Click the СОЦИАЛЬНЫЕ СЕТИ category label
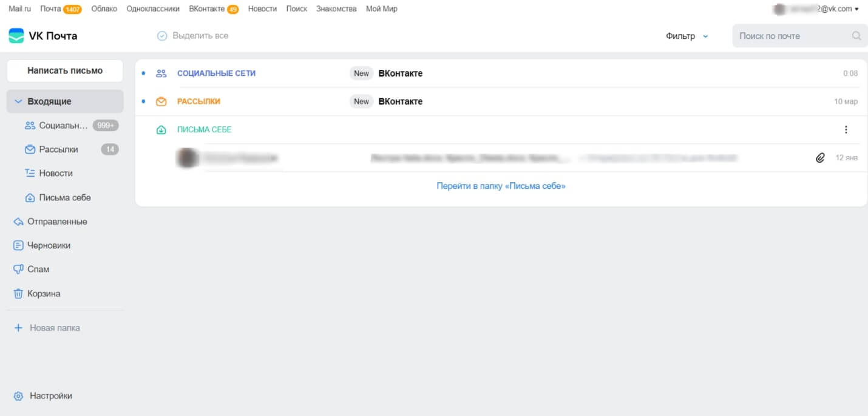The width and height of the screenshot is (868, 416). (216, 73)
